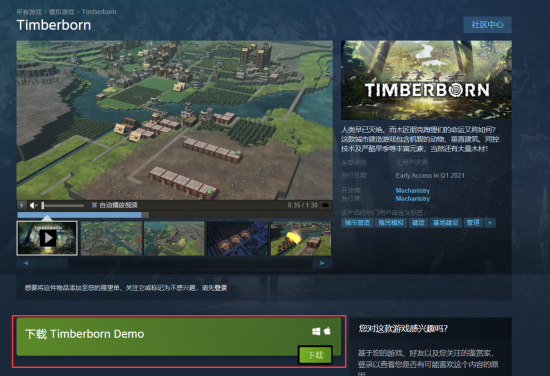Open the Mechanistry publisher link

[412, 199]
